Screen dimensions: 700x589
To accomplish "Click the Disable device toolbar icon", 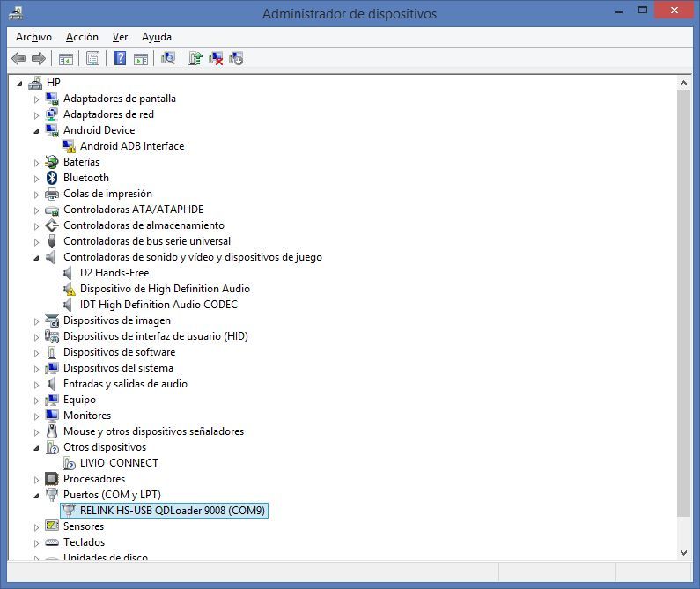I will click(x=236, y=58).
